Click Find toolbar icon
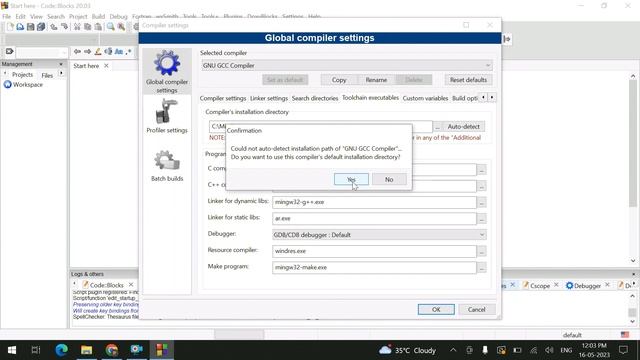The image size is (640, 360). [111, 27]
